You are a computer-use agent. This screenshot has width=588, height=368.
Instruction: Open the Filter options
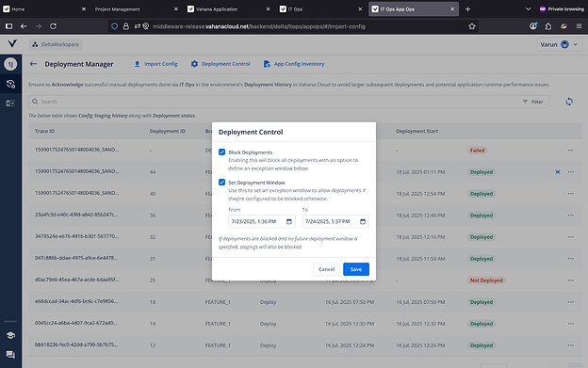(533, 102)
